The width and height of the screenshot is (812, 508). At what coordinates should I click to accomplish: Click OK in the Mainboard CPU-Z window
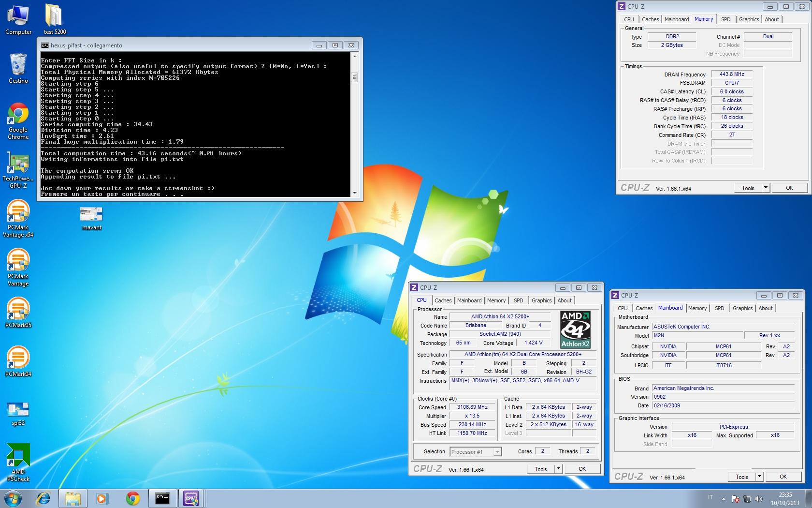pyautogui.click(x=783, y=477)
